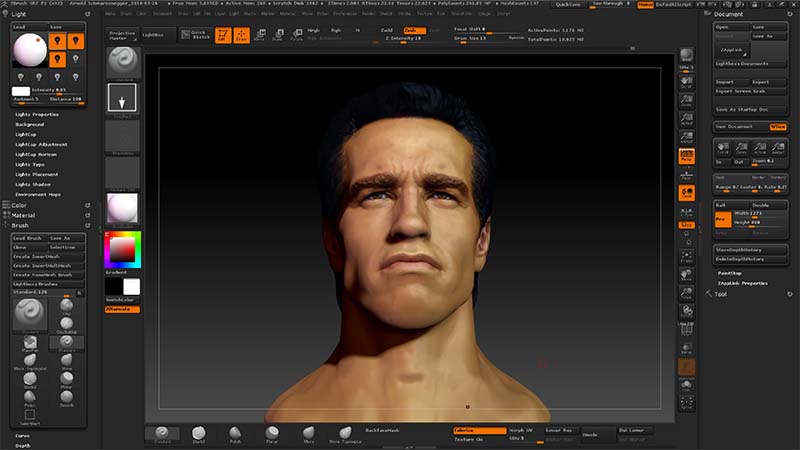Pick the Move Topological brush in bottom shelf
Screen dimensions: 800x450
(x=345, y=434)
